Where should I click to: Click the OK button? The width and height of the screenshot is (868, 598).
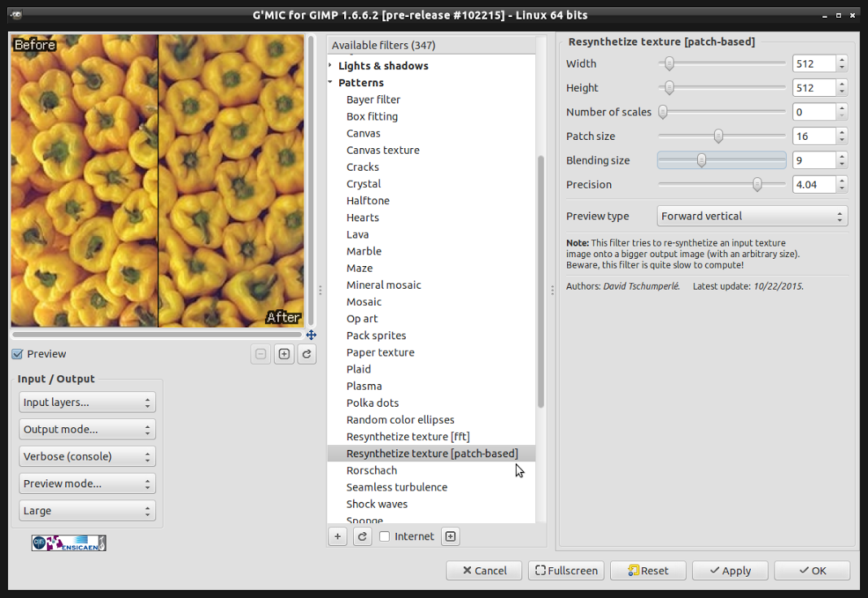point(812,570)
